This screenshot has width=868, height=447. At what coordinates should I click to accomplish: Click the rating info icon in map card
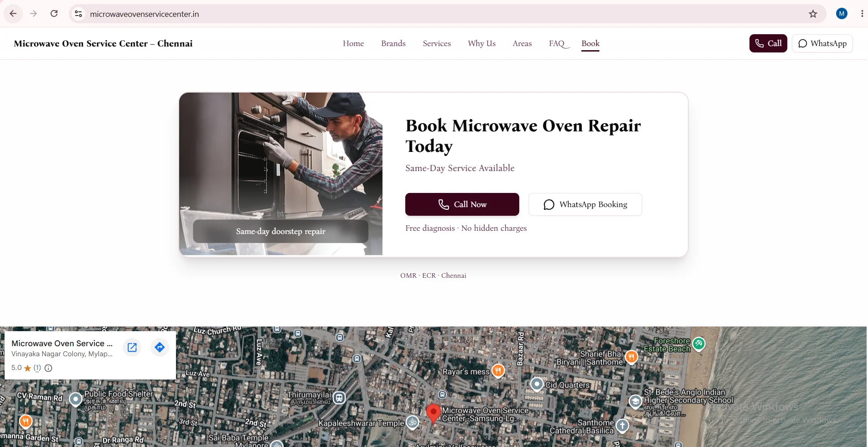(48, 368)
